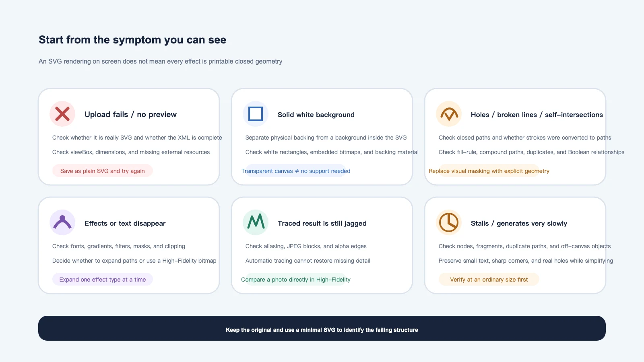Screen dimensions: 644x362
Task: Select the 'Traced result is still jagged' heading
Action: click(x=322, y=223)
